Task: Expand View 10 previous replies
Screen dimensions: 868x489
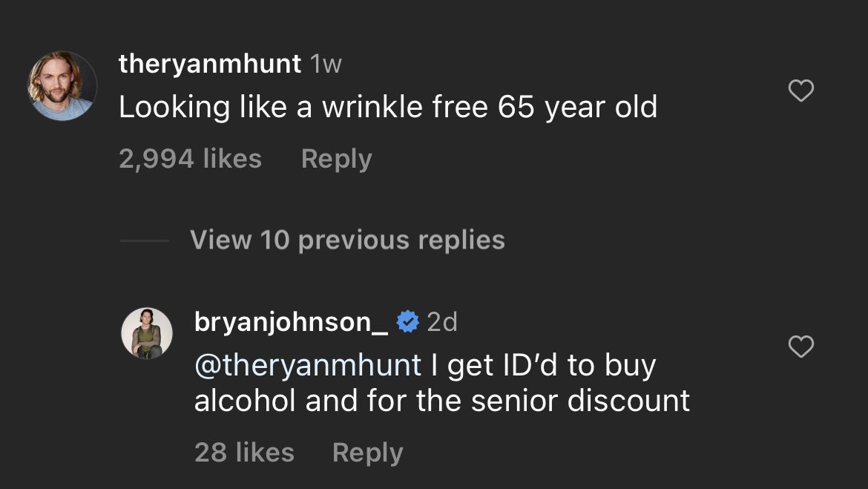Action: 347,240
